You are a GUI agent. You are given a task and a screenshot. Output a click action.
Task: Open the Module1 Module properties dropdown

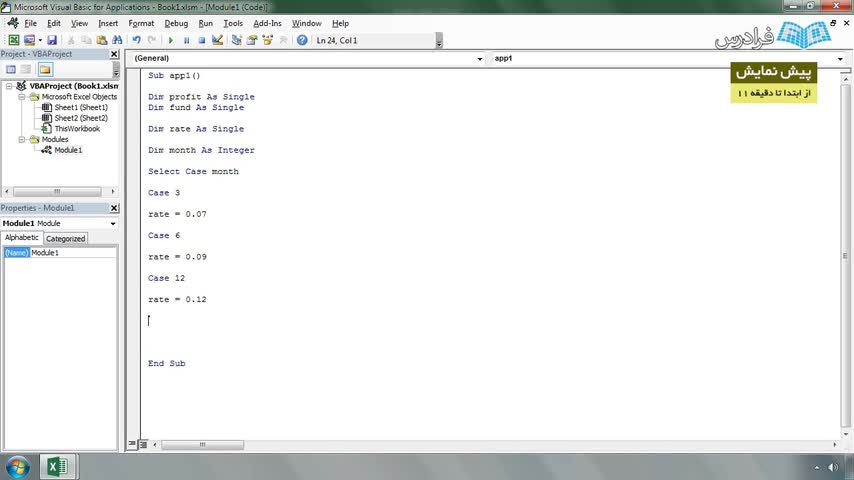[x=113, y=223]
